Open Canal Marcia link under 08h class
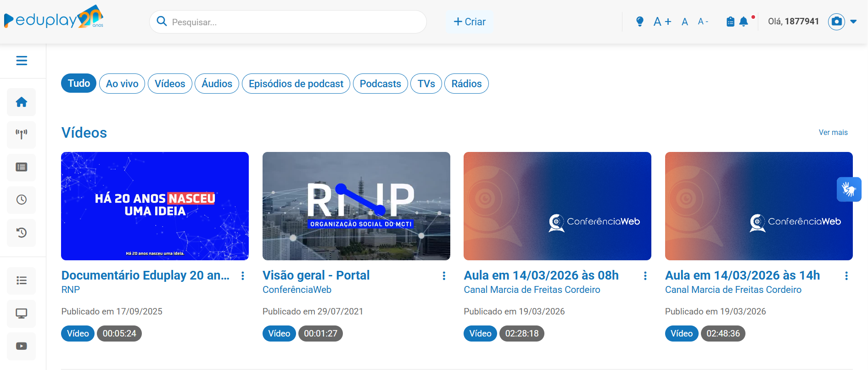The width and height of the screenshot is (868, 370). point(532,290)
